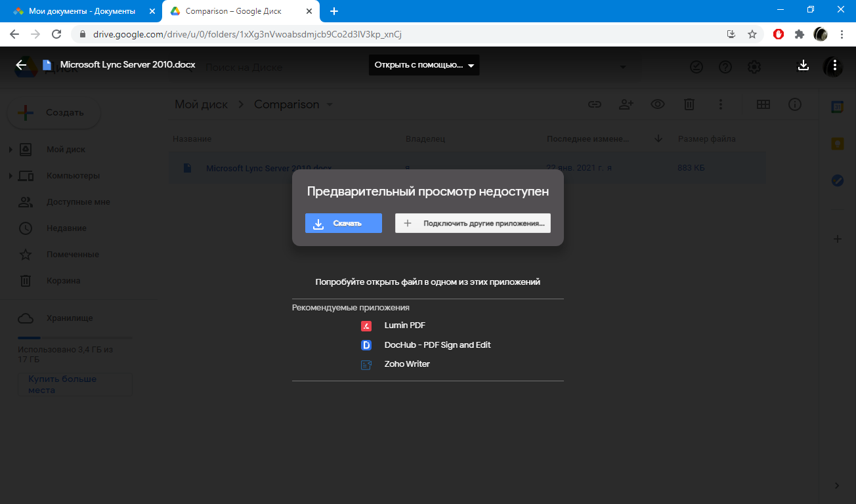This screenshot has width=856, height=504.
Task: Sort by 'Название' column header
Action: coord(192,139)
